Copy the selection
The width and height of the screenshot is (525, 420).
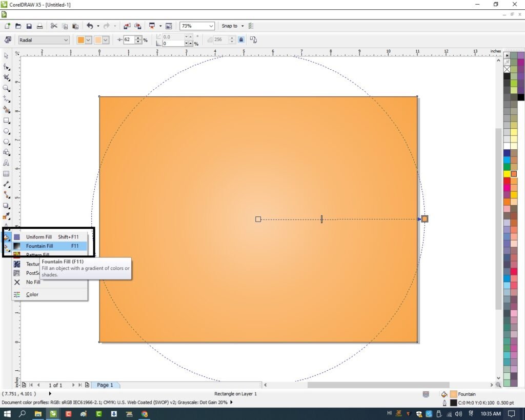click(x=65, y=26)
